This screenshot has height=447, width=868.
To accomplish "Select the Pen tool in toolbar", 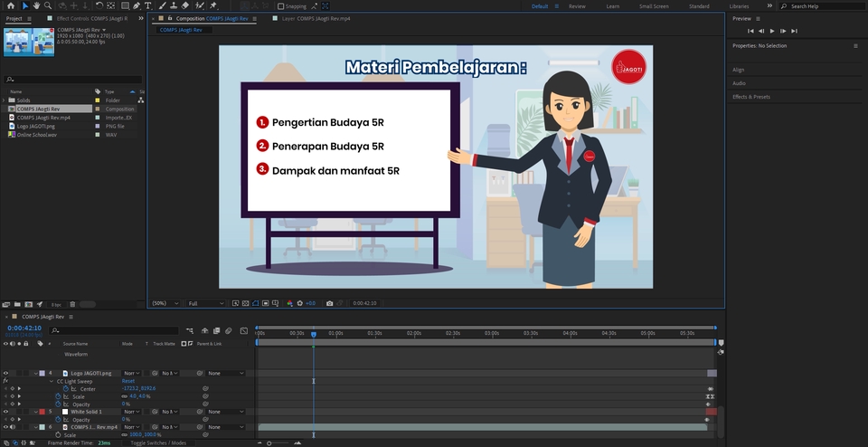I will (x=136, y=5).
